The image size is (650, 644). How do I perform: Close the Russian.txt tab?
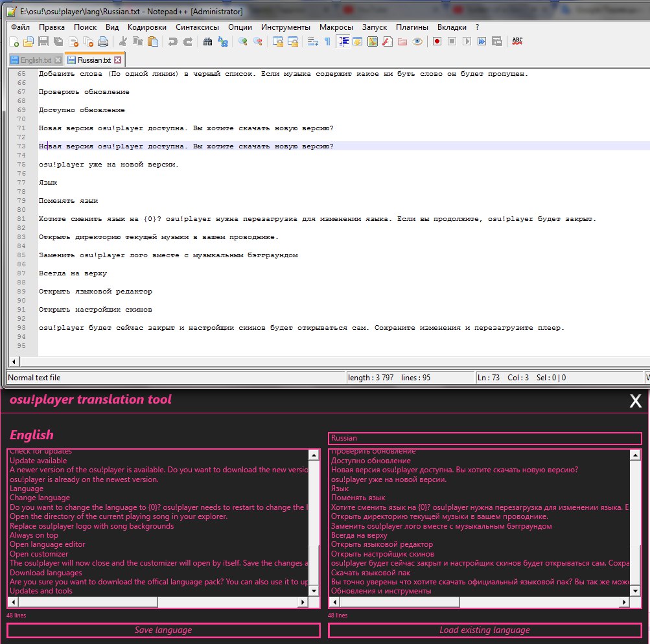tap(118, 60)
